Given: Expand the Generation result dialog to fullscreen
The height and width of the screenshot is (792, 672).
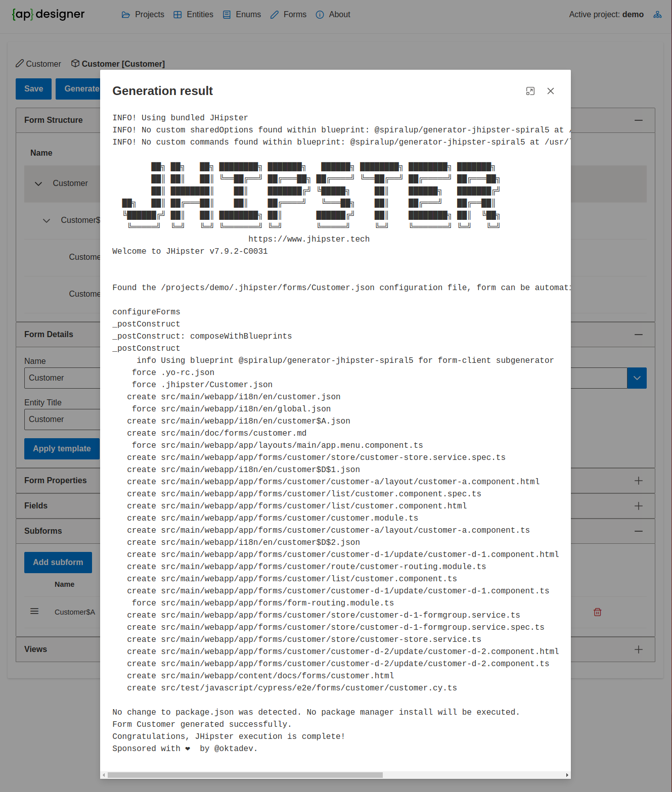Looking at the screenshot, I should point(530,91).
